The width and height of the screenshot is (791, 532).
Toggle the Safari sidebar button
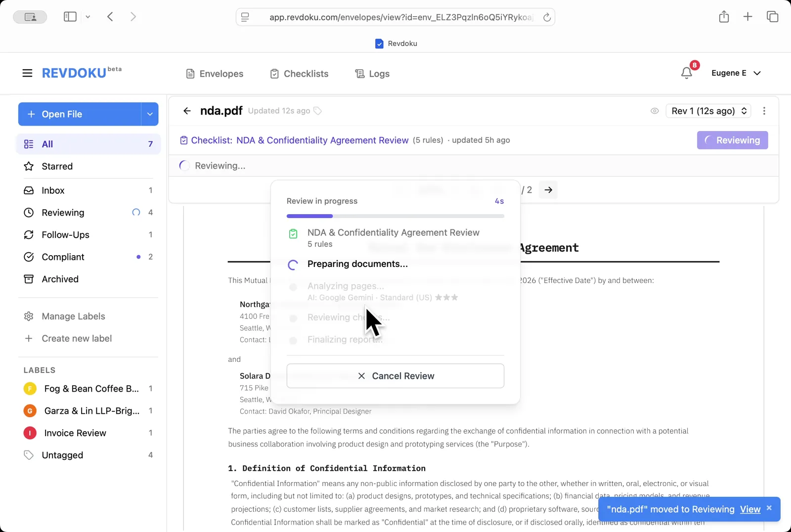click(x=70, y=17)
